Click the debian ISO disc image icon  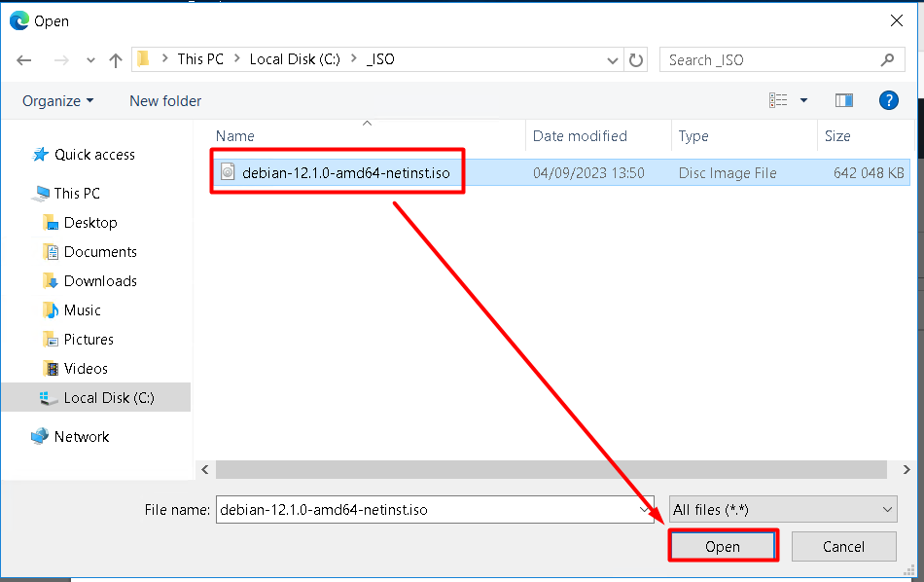pos(228,171)
